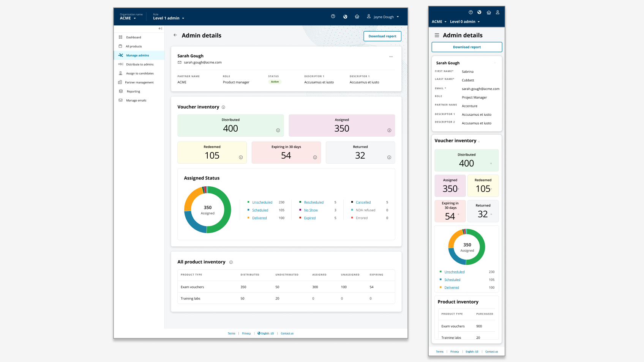Click info icon on Expiring in 30 days card
The width and height of the screenshot is (644, 362).
315,157
